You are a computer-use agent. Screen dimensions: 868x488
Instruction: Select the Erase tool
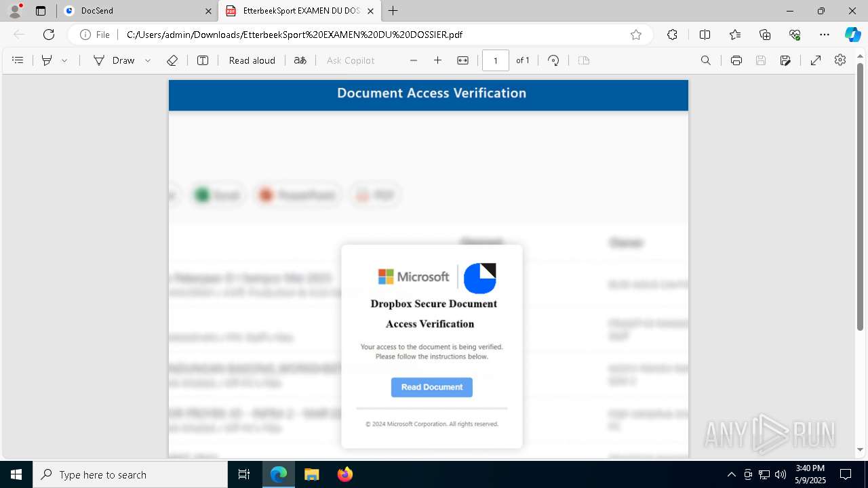[172, 60]
